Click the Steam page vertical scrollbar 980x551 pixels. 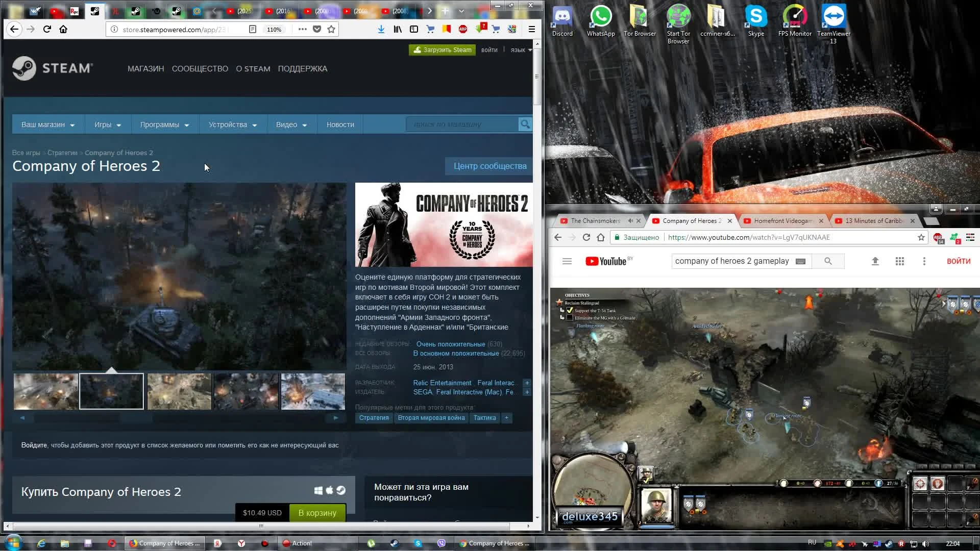pos(536,77)
